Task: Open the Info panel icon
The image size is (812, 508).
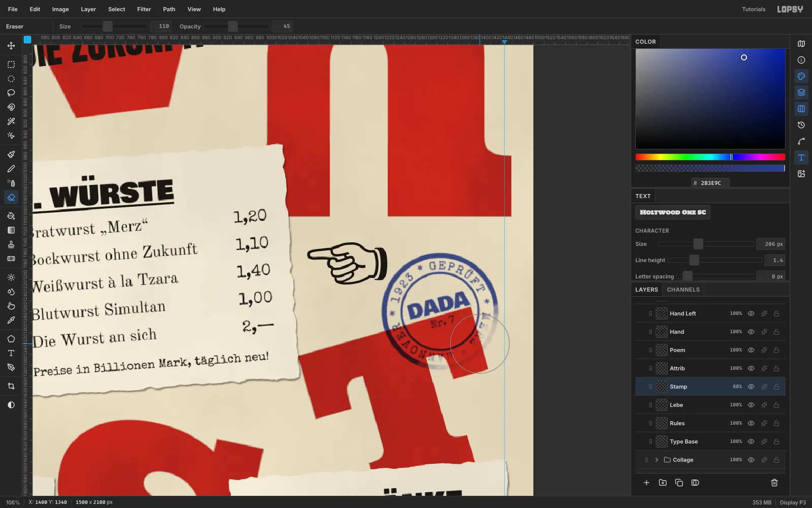Action: (x=801, y=60)
